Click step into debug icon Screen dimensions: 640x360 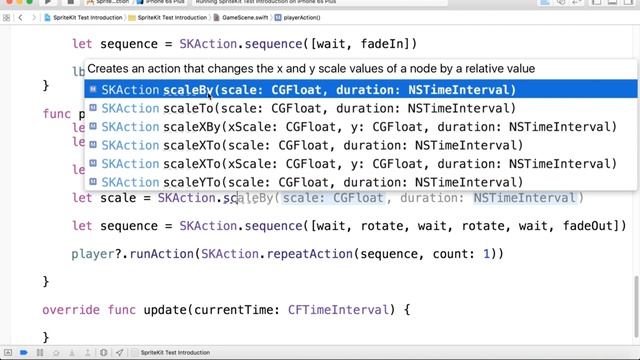[72, 352]
